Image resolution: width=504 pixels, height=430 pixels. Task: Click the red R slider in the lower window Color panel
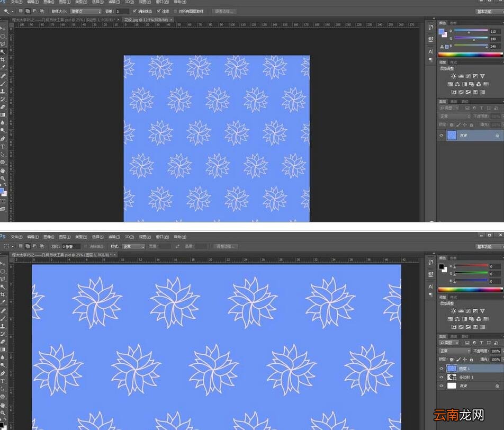pos(471,266)
